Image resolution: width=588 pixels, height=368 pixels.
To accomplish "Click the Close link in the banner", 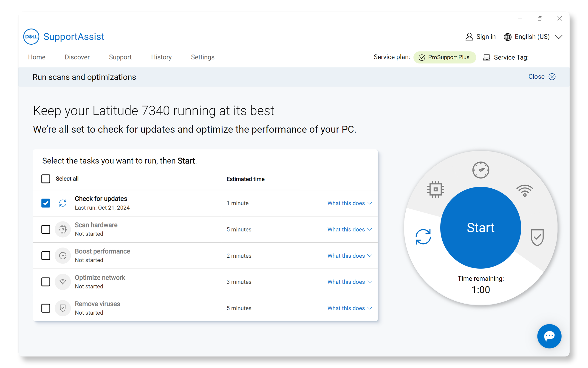I will (x=536, y=77).
